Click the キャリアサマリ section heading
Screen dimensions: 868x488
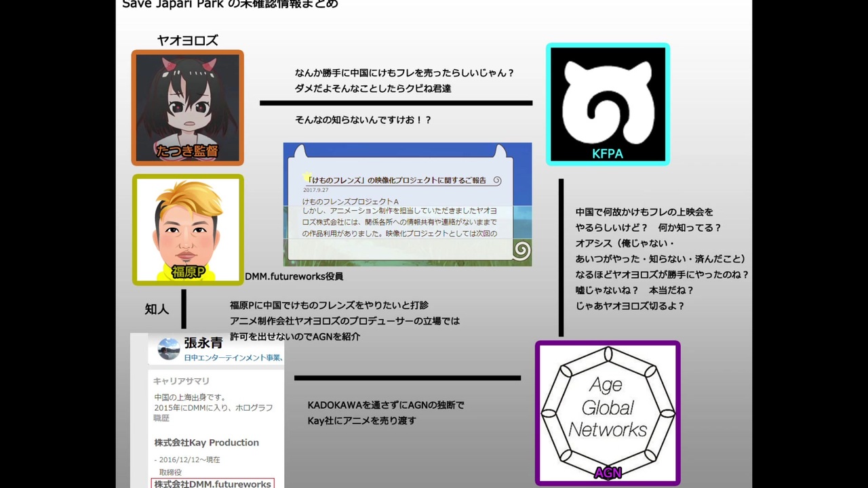[181, 381]
